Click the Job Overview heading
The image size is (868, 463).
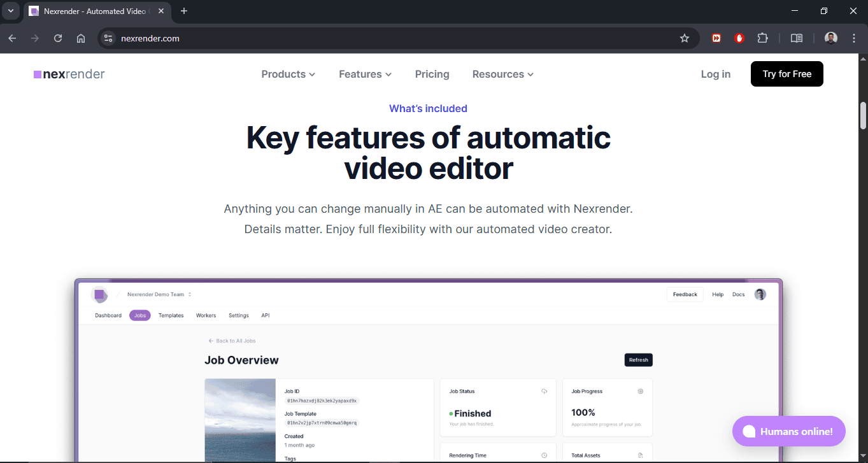241,360
